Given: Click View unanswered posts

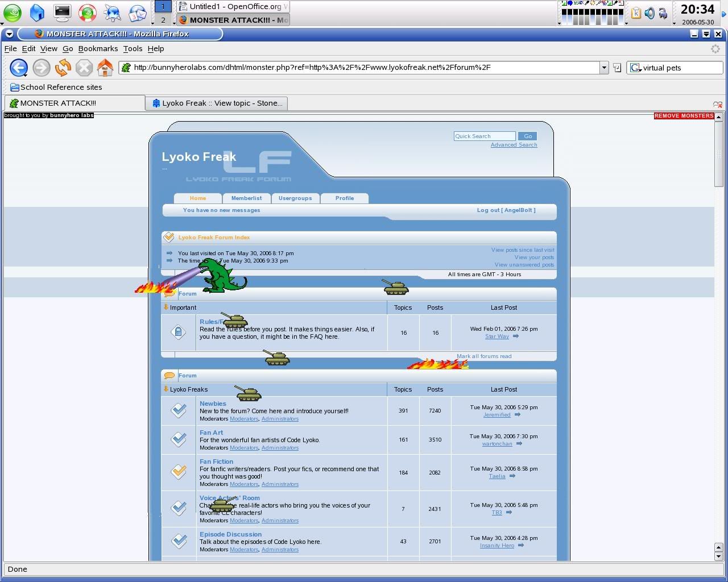Looking at the screenshot, I should click(524, 265).
